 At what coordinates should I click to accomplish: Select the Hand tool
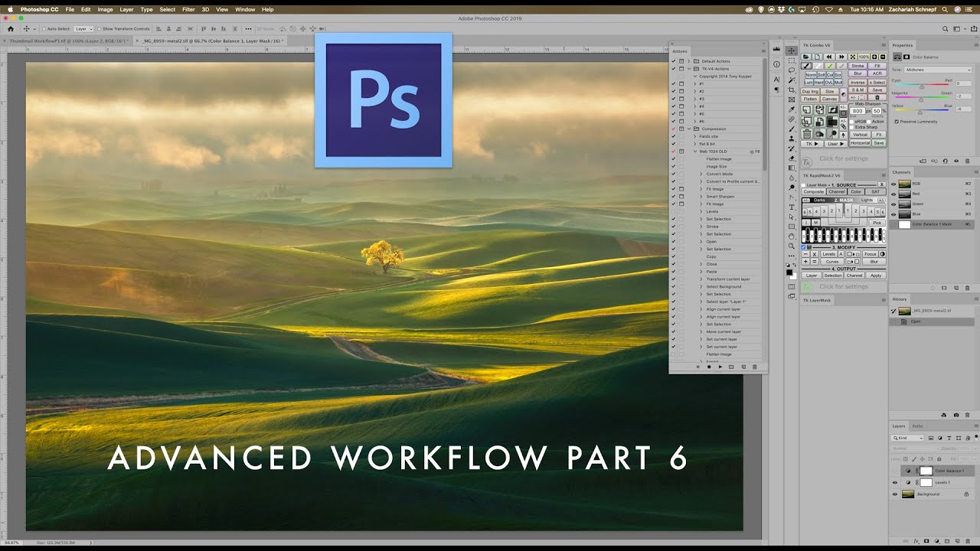(x=792, y=236)
